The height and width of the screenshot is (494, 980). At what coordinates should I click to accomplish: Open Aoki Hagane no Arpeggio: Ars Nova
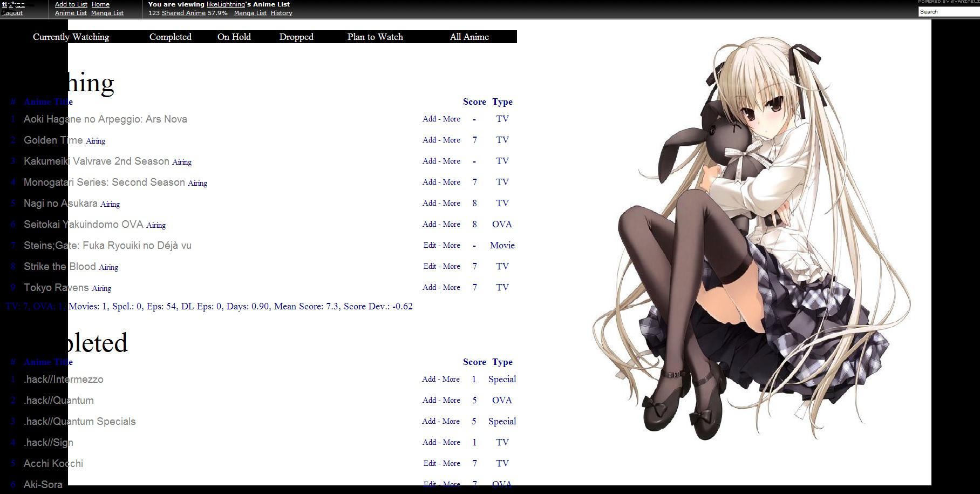click(x=105, y=119)
